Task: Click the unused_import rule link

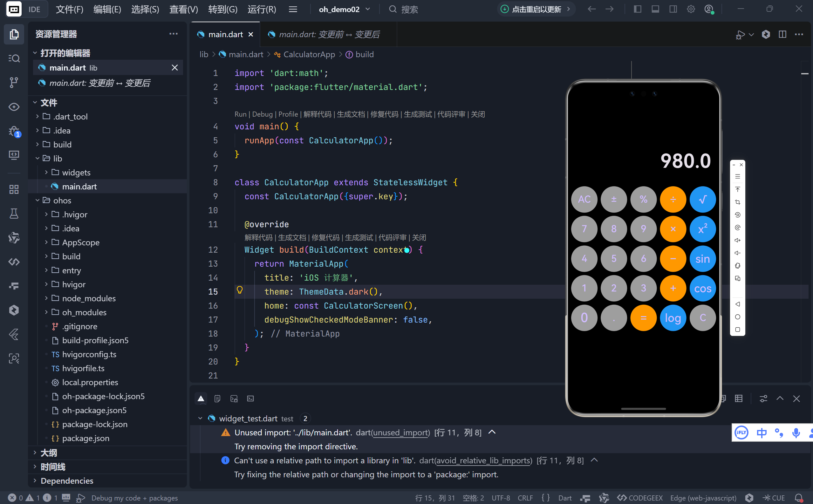Action: 400,433
